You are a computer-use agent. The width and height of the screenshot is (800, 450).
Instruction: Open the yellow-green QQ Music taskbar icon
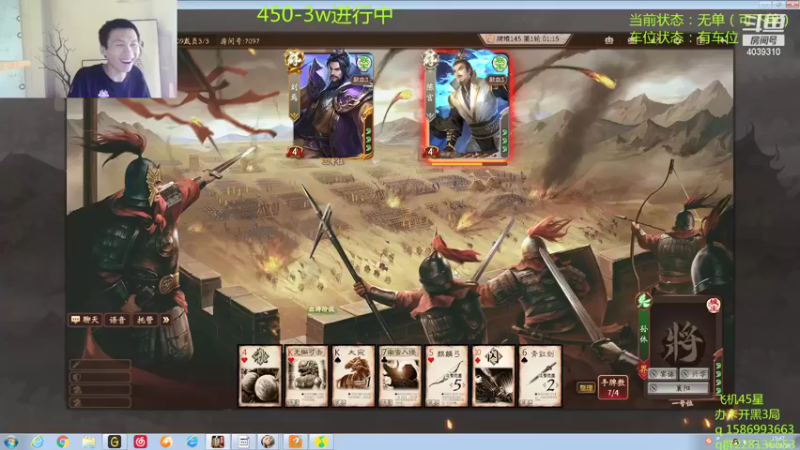click(321, 442)
